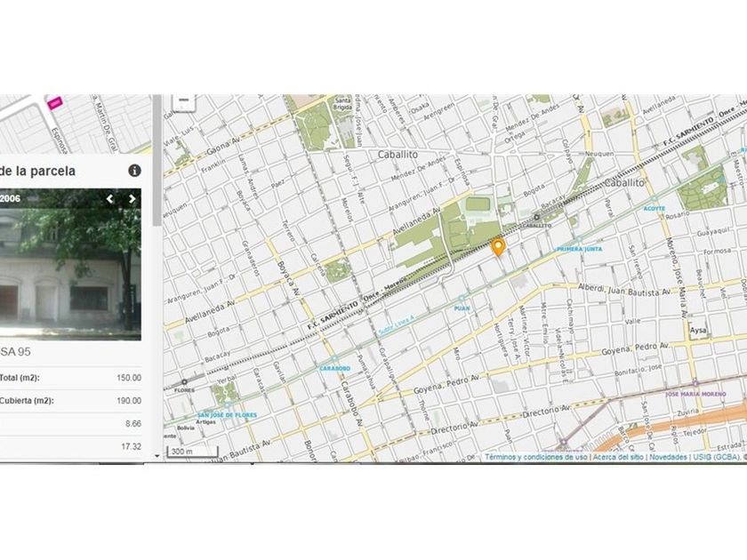Click the parcel panel scrollbar thumb
Image resolution: width=747 pixels, height=560 pixels.
point(157,160)
